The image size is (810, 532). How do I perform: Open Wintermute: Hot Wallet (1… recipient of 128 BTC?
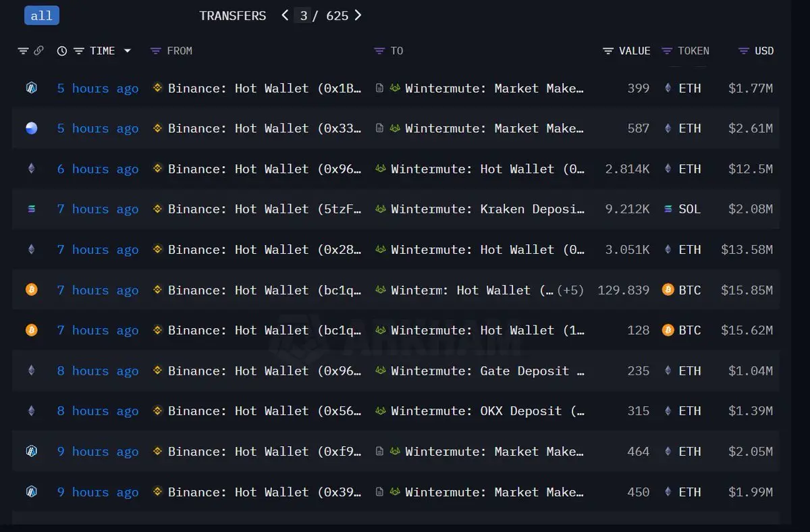coord(487,330)
